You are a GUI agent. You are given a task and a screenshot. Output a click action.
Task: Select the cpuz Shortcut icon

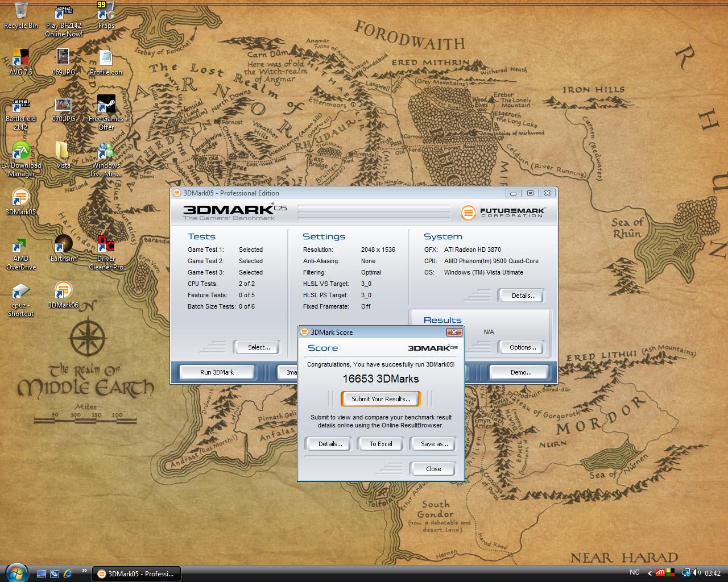click(x=20, y=300)
